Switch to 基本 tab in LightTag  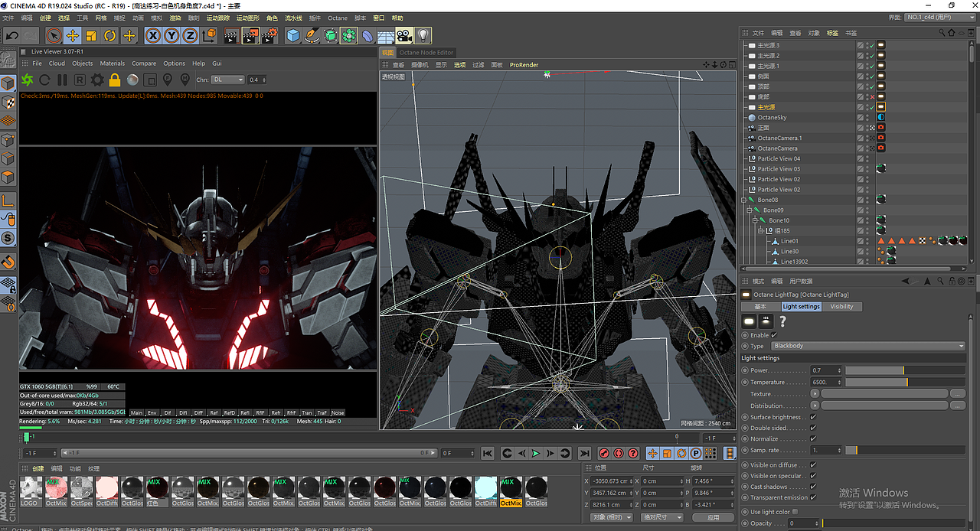tap(760, 306)
